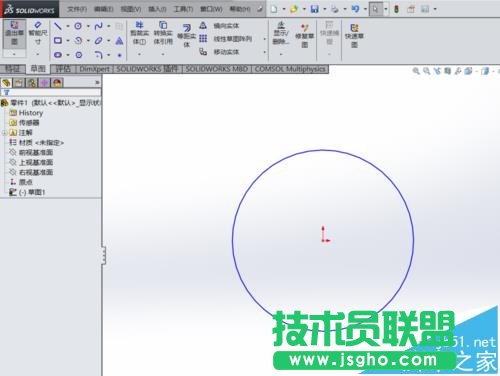Switch to the Evaluate (评估) tab

pyautogui.click(x=63, y=69)
